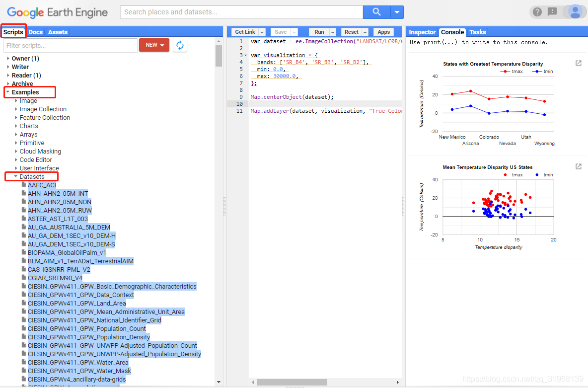The height and width of the screenshot is (388, 588).
Task: Collapse code fold arrow on line 3
Action: 246,55
